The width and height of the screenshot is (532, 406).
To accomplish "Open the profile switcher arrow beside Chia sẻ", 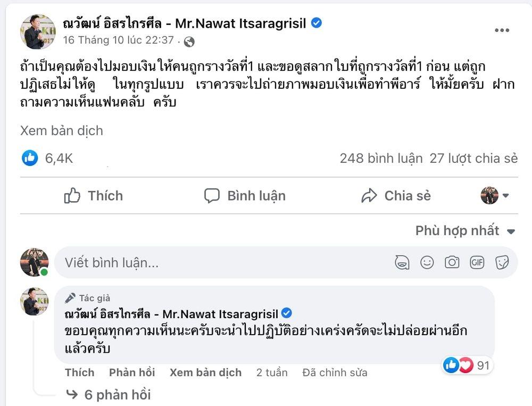I will pyautogui.click(x=506, y=196).
